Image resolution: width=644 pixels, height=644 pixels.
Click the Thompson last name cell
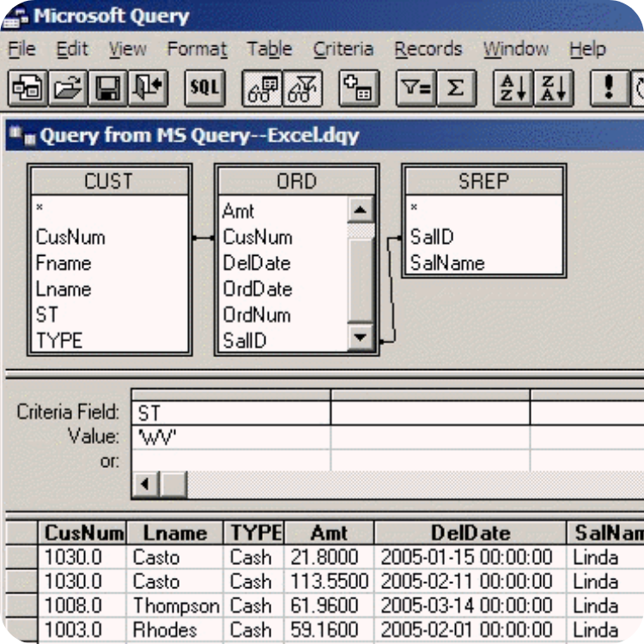175,606
